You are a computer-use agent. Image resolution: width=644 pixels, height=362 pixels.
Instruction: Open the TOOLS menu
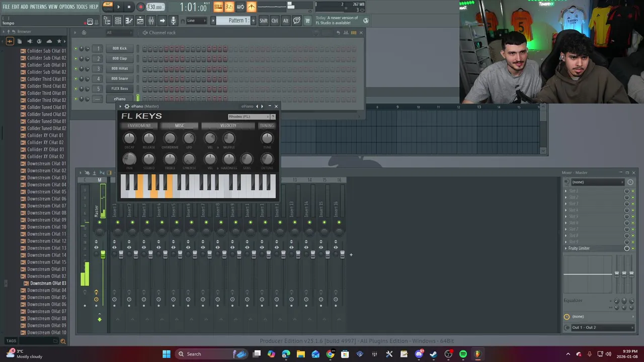click(x=82, y=7)
